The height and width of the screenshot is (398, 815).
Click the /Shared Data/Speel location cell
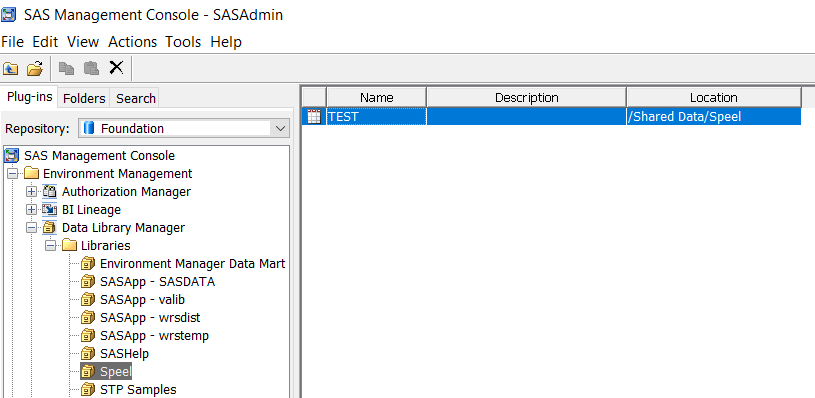pos(713,117)
